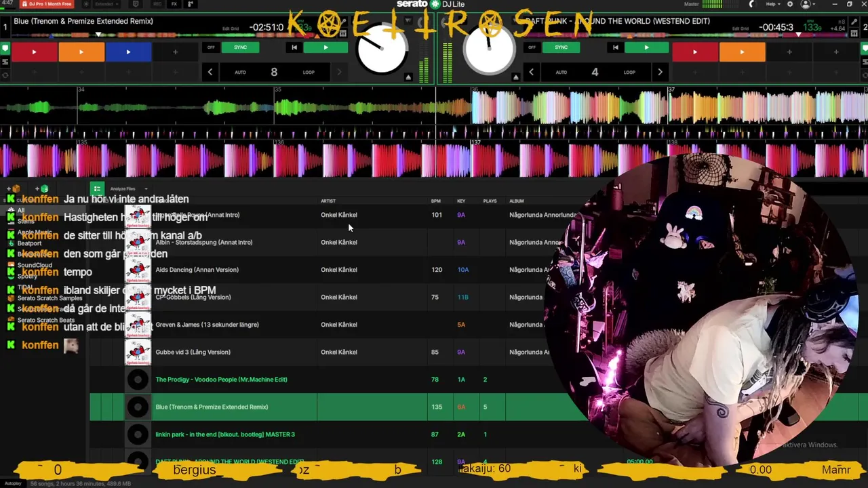Open the Extended view mode dropdown
868x488 pixels.
point(106,4)
